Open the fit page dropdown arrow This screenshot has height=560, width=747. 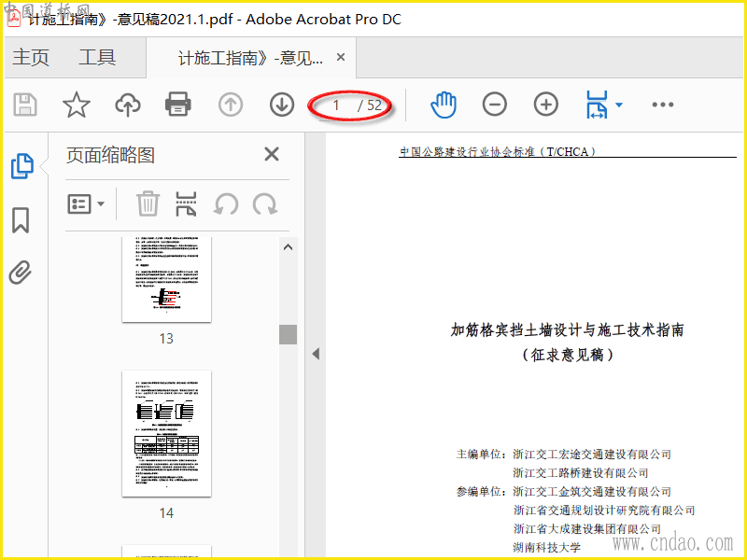point(619,105)
